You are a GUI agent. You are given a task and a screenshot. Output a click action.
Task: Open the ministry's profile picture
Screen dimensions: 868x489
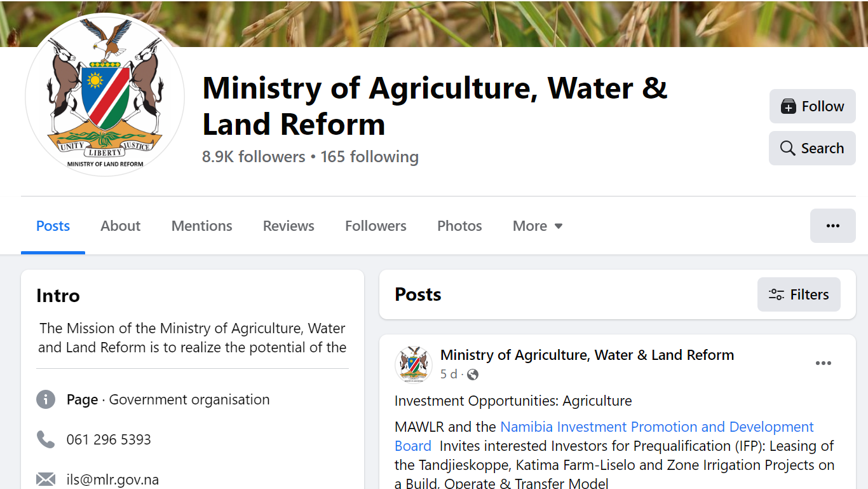[105, 95]
